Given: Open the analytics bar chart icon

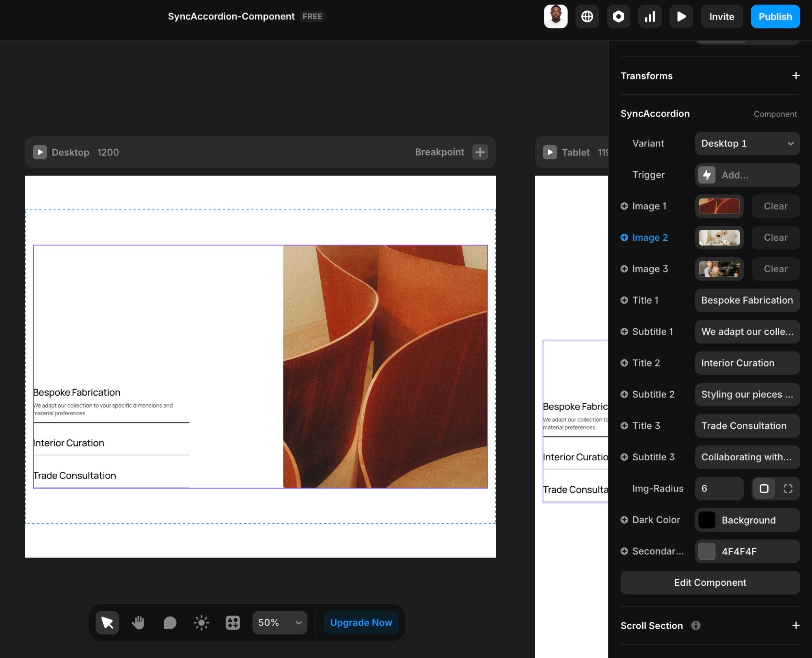Looking at the screenshot, I should click(650, 17).
